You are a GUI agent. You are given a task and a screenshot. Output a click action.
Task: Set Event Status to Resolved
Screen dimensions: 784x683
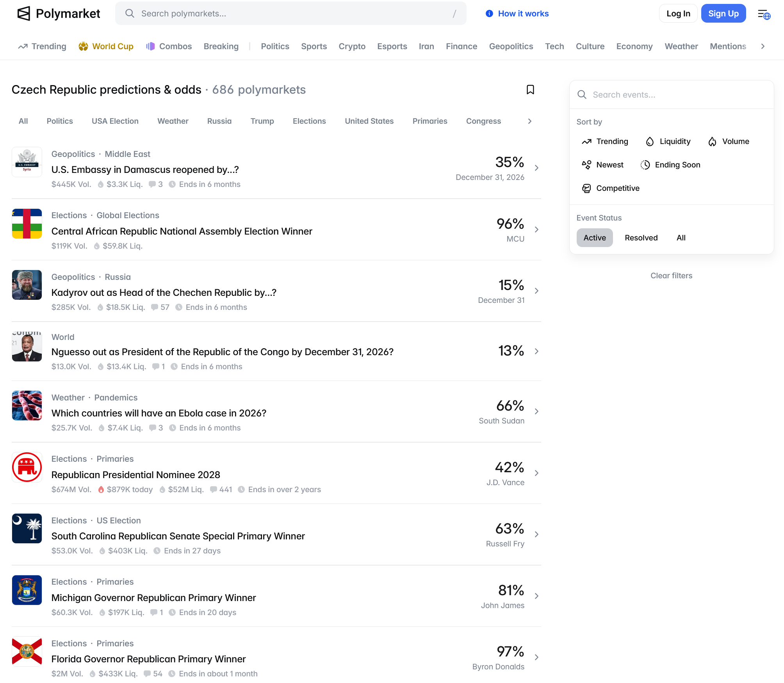pyautogui.click(x=641, y=238)
